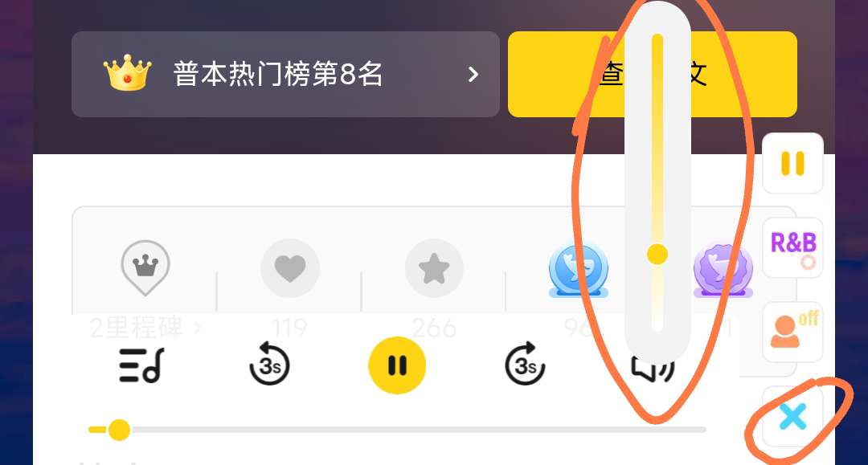Expand the ranking banner chevron arrow
Image resolution: width=868 pixels, height=465 pixels.
473,74
